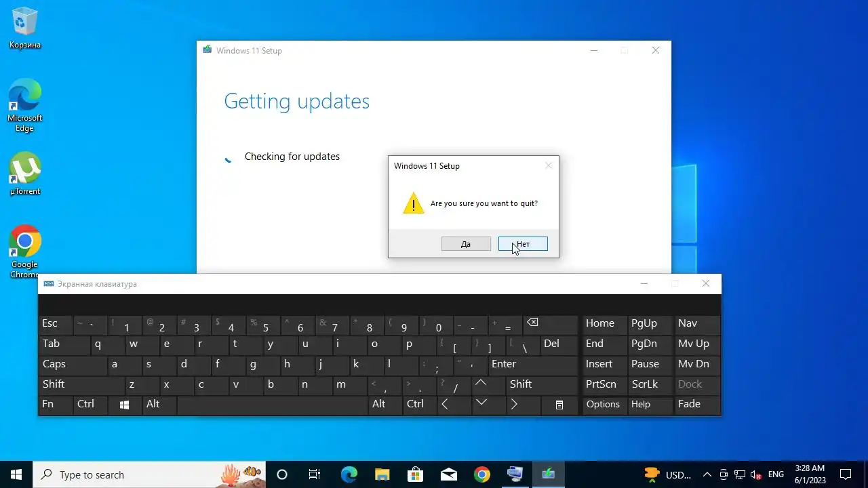Click the Del key on on-screen keyboard

[x=559, y=345]
